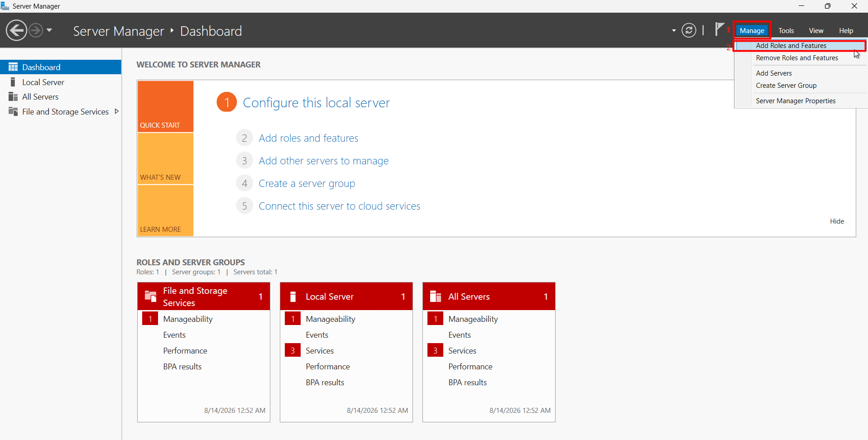Click Add roles and features link

[308, 138]
